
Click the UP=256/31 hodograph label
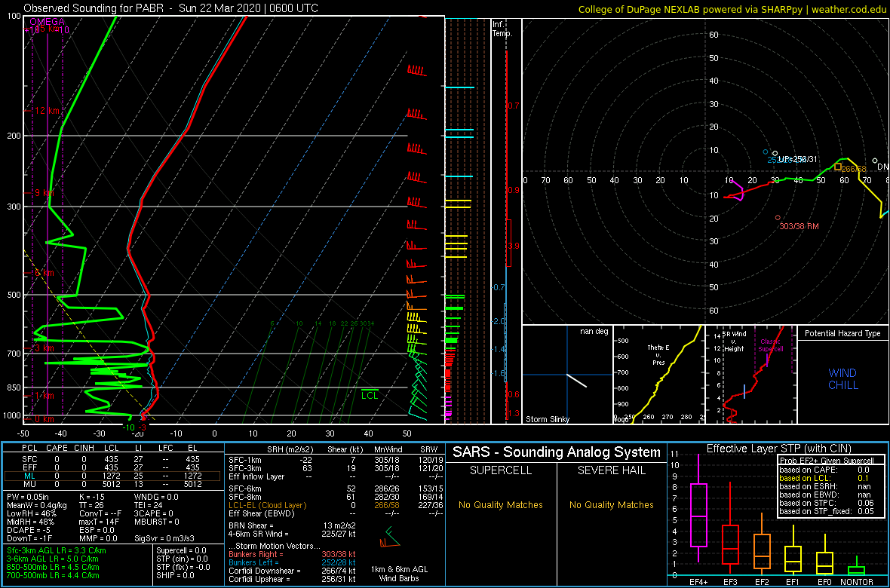tap(797, 159)
